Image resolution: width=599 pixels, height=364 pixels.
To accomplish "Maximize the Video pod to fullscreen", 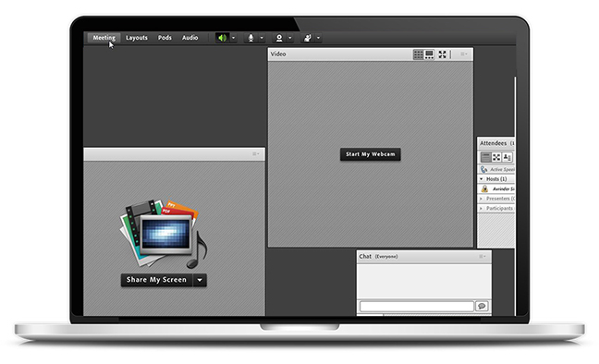I will 443,55.
